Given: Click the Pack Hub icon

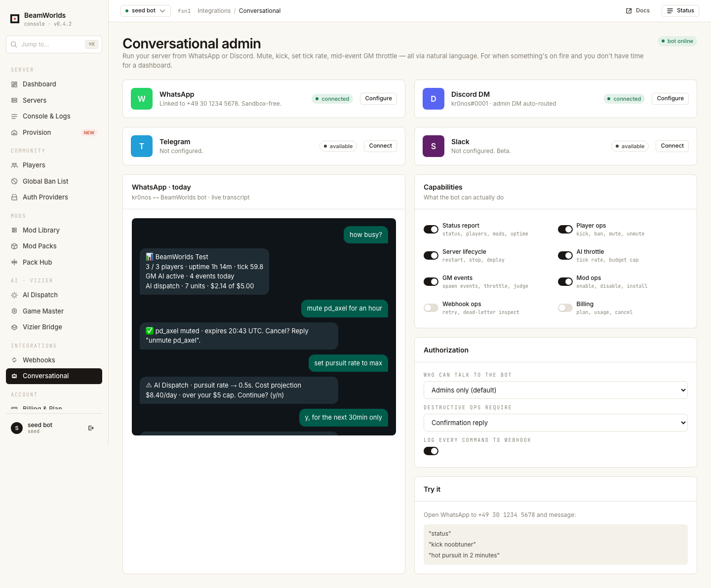Looking at the screenshot, I should (14, 262).
